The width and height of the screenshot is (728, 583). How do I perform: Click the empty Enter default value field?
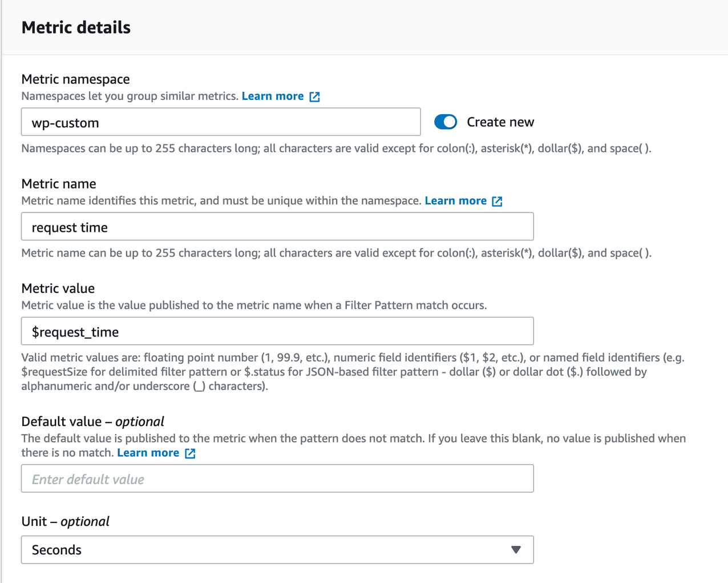[277, 479]
